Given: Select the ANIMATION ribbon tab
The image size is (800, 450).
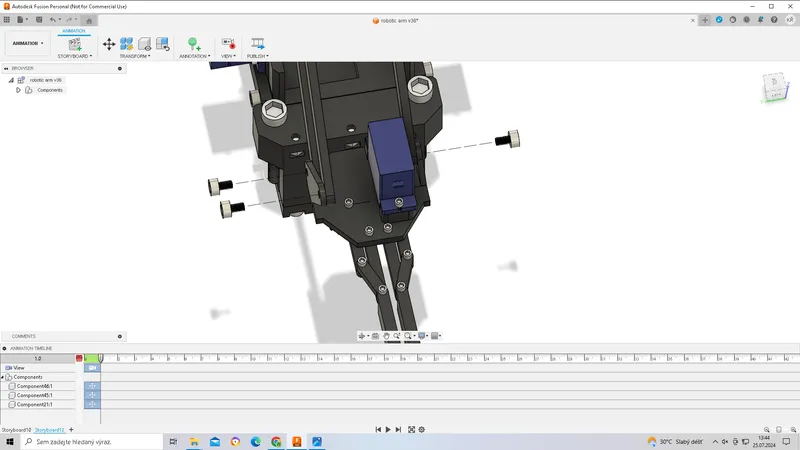Looking at the screenshot, I should pyautogui.click(x=73, y=31).
